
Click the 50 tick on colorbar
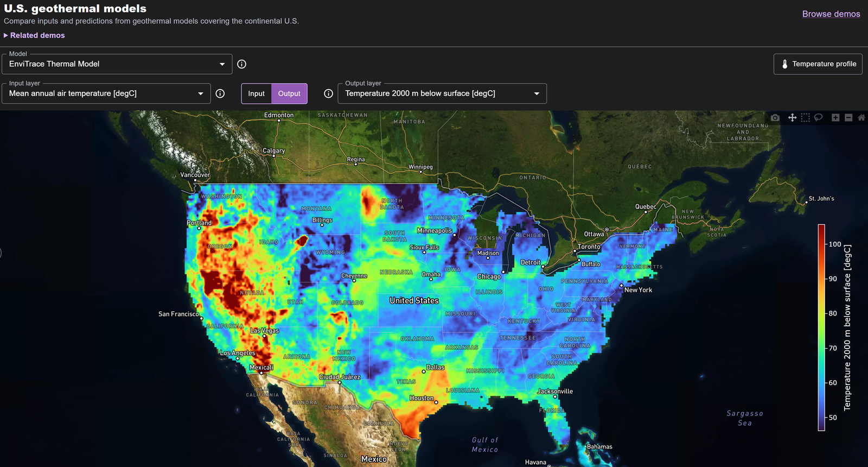[833, 418]
